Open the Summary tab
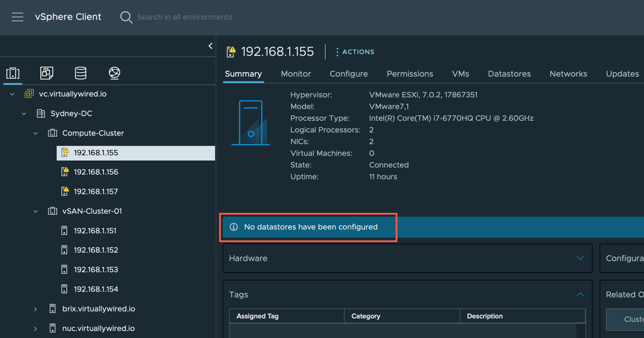644x338 pixels. (243, 74)
